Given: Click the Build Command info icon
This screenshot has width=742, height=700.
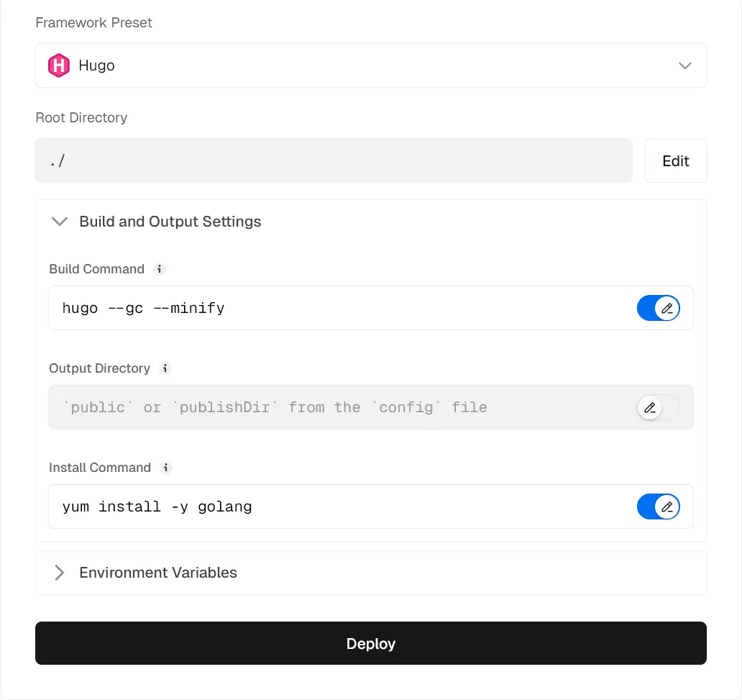Looking at the screenshot, I should point(160,269).
